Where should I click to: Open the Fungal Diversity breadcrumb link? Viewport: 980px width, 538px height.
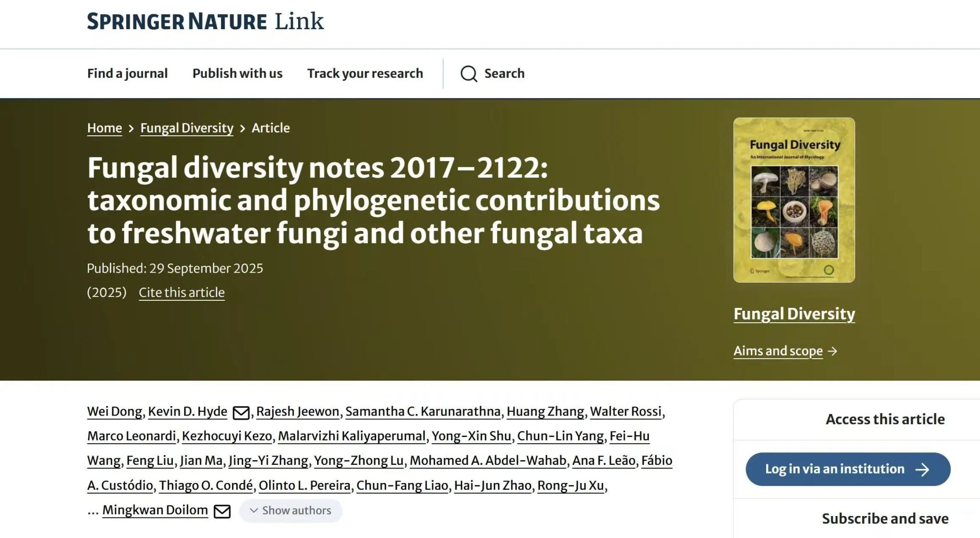pyautogui.click(x=187, y=128)
